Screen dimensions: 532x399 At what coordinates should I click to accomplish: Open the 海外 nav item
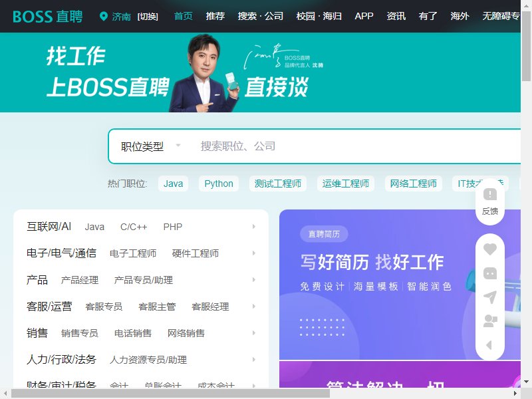[460, 16]
